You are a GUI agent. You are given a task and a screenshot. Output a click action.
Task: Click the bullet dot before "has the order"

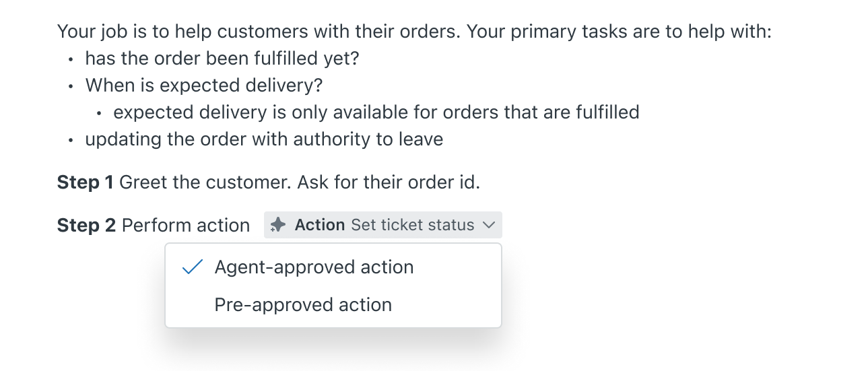tap(71, 59)
